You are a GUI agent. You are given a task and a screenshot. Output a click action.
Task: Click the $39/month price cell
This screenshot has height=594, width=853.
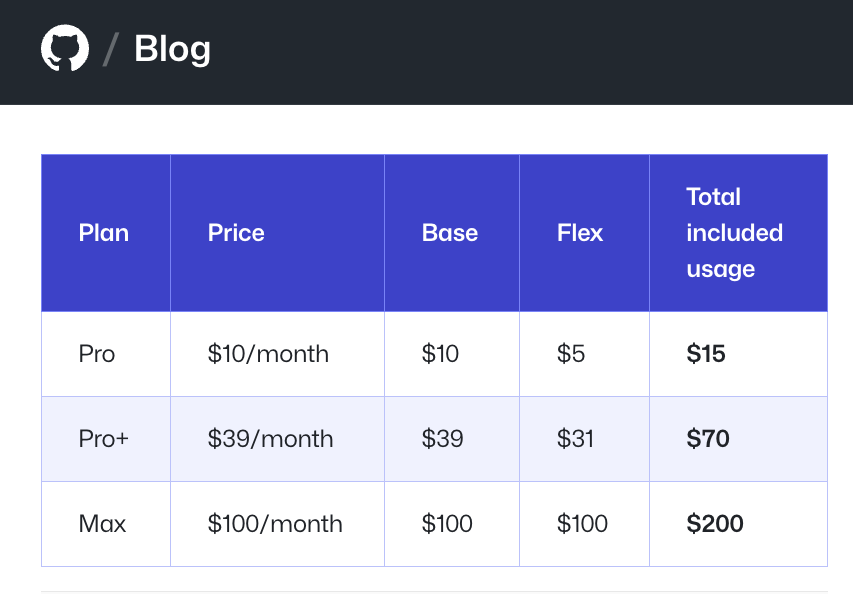277,439
